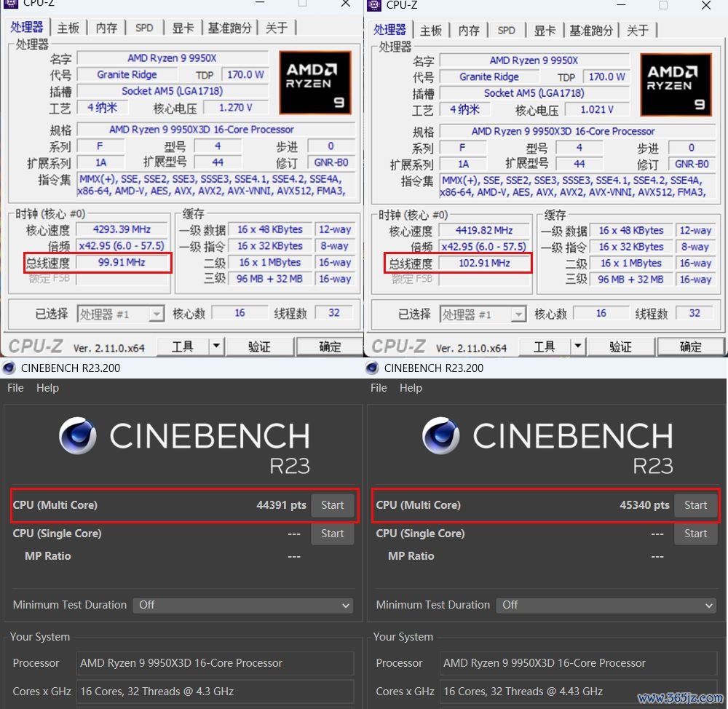The image size is (728, 709).
Task: Click Socket AM5 (LGA1718) in right CPU-Z
Action: click(x=534, y=93)
